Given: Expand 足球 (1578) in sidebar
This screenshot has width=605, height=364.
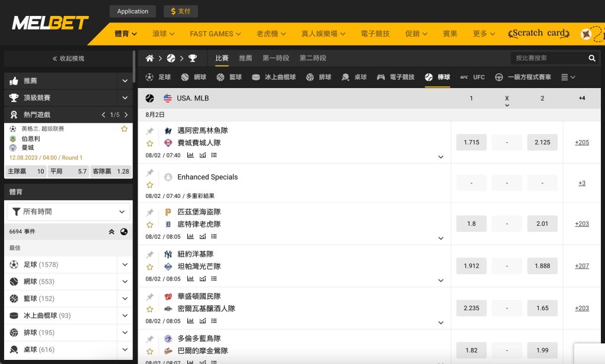Looking at the screenshot, I should (125, 265).
